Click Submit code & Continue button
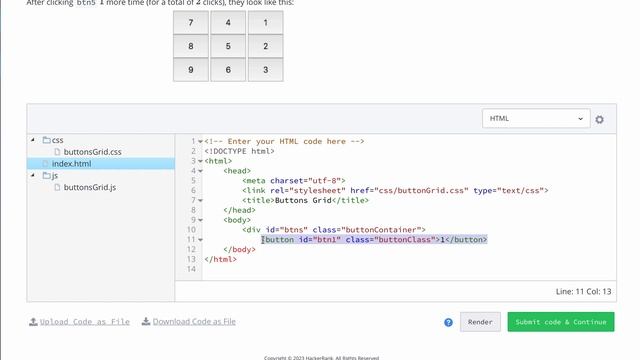 561,322
